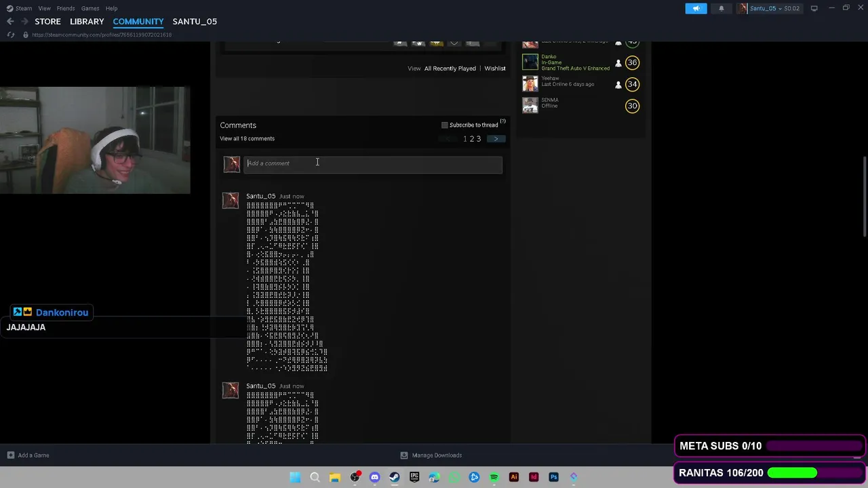Open the View menu

click(x=44, y=8)
